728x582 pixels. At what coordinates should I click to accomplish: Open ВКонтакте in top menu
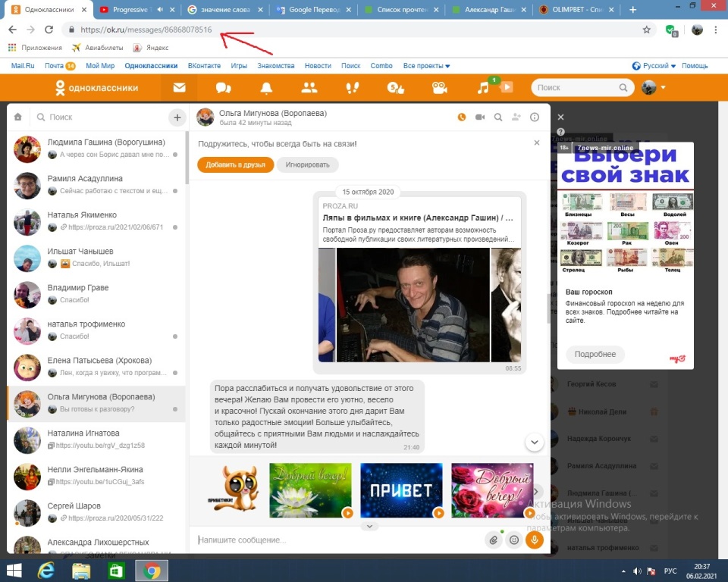tap(204, 66)
